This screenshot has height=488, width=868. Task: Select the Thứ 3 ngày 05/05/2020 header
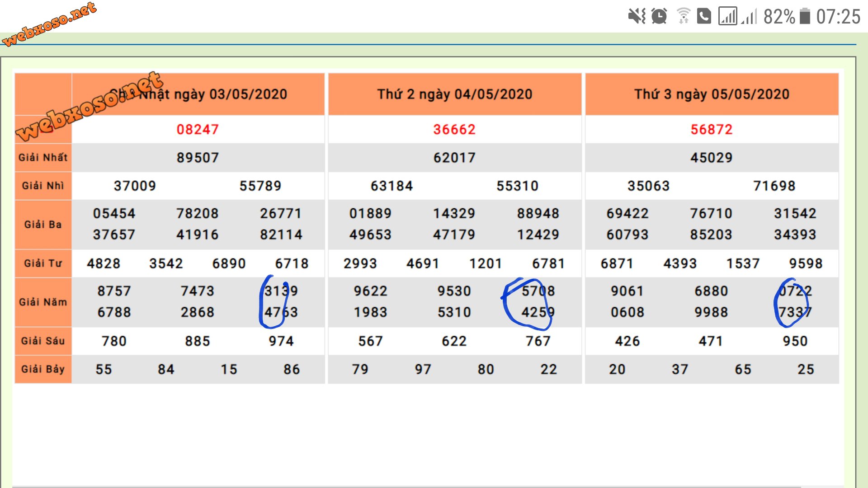pos(712,94)
